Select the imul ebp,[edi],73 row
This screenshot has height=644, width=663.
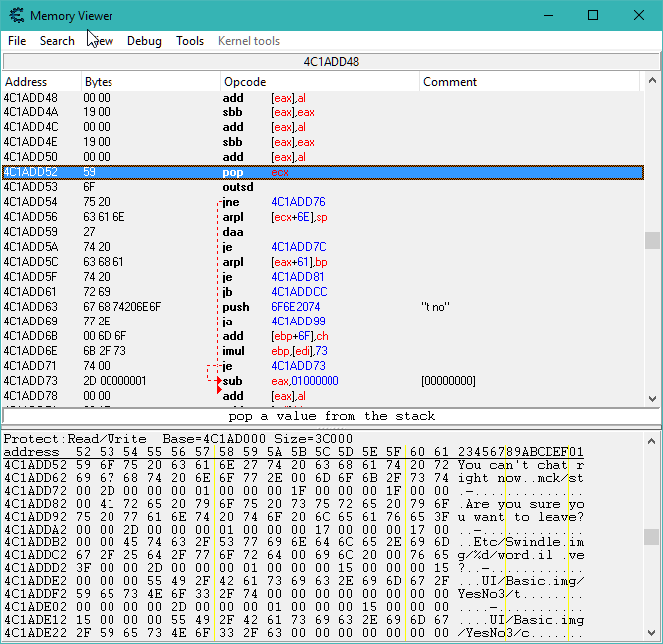pyautogui.click(x=324, y=351)
